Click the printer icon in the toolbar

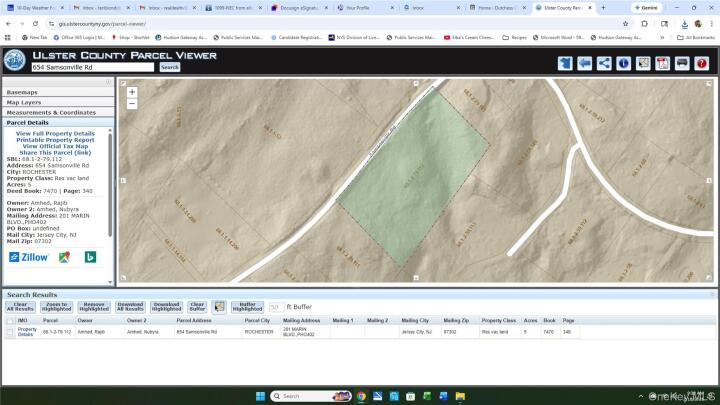coord(682,63)
